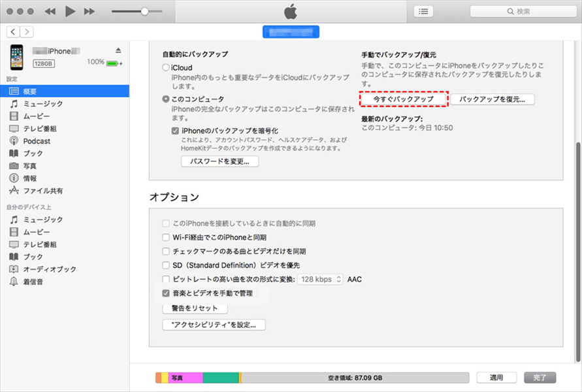Open the 128 kbps bitrate dropdown
582x392 pixels.
320,279
